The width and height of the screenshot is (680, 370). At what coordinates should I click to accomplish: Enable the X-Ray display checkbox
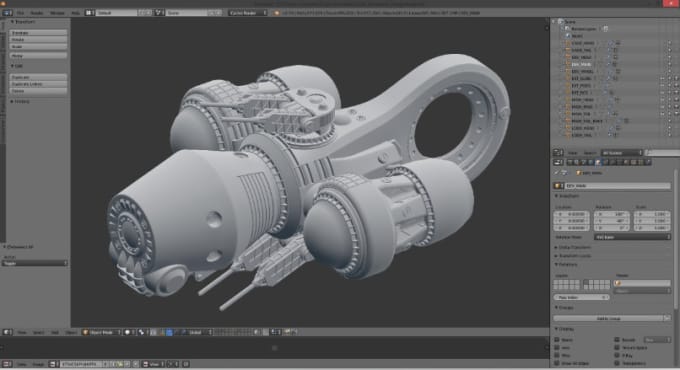click(x=617, y=356)
